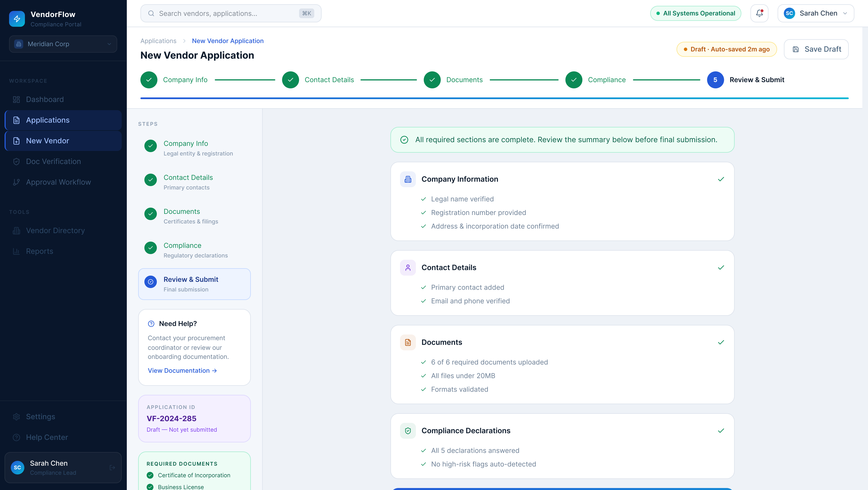868x490 pixels.
Task: Click '6 of 6 required documents uploaded' text
Action: pyautogui.click(x=489, y=362)
